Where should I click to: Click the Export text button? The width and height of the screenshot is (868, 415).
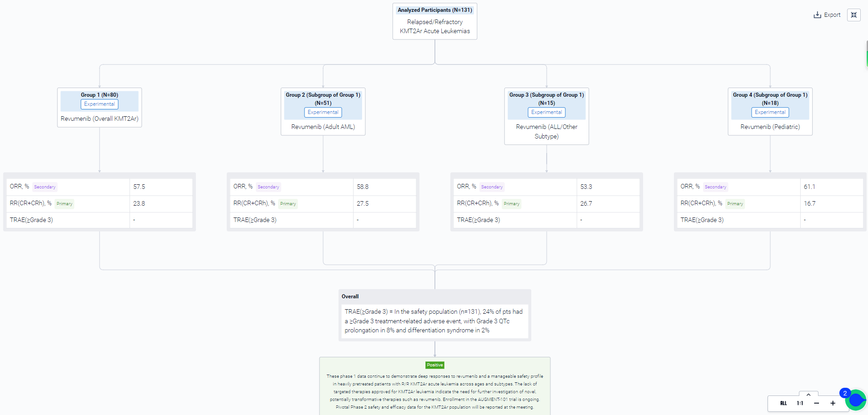[x=832, y=15]
